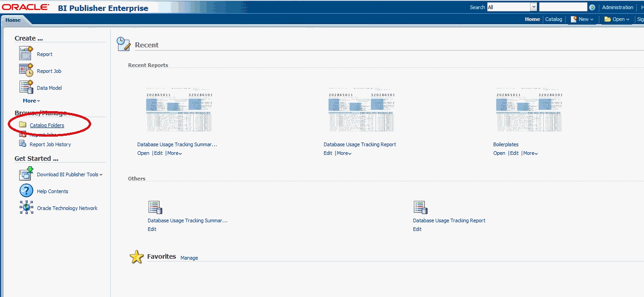Click Open under Database Usage Tracking Summar... report
644x297 pixels.
143,153
